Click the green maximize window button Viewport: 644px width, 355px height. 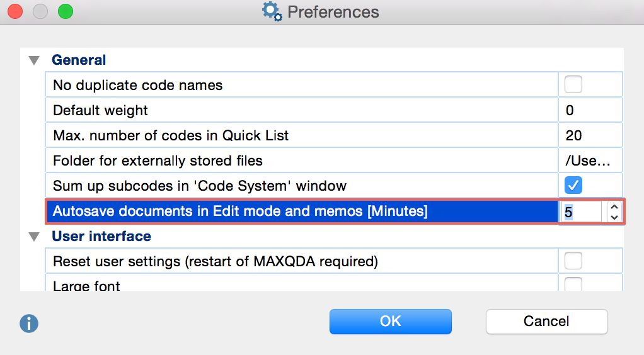point(65,11)
